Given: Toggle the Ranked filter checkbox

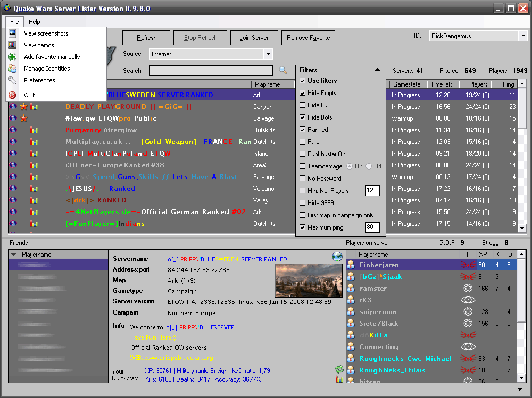Looking at the screenshot, I should click(302, 130).
